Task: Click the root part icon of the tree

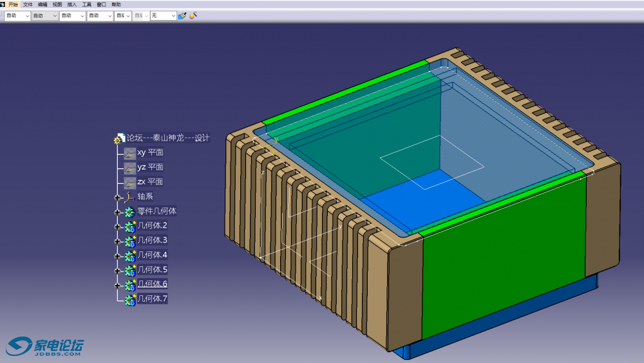Action: coord(119,139)
